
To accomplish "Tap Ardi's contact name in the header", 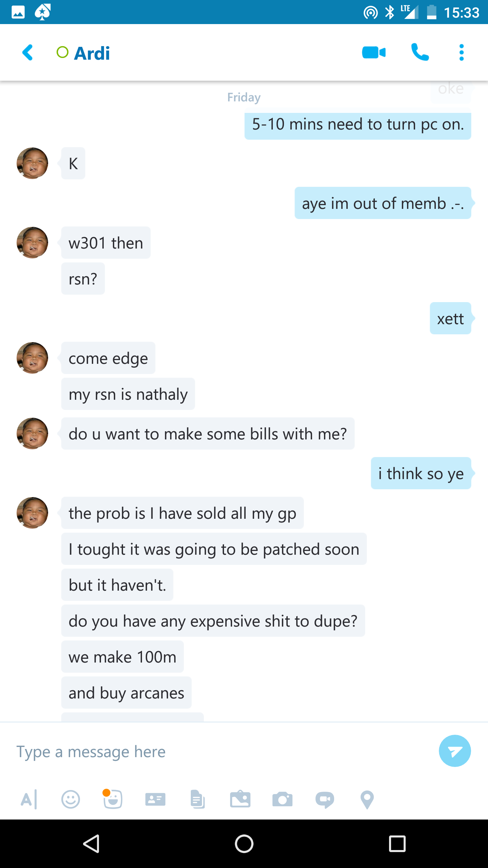I will coord(92,53).
